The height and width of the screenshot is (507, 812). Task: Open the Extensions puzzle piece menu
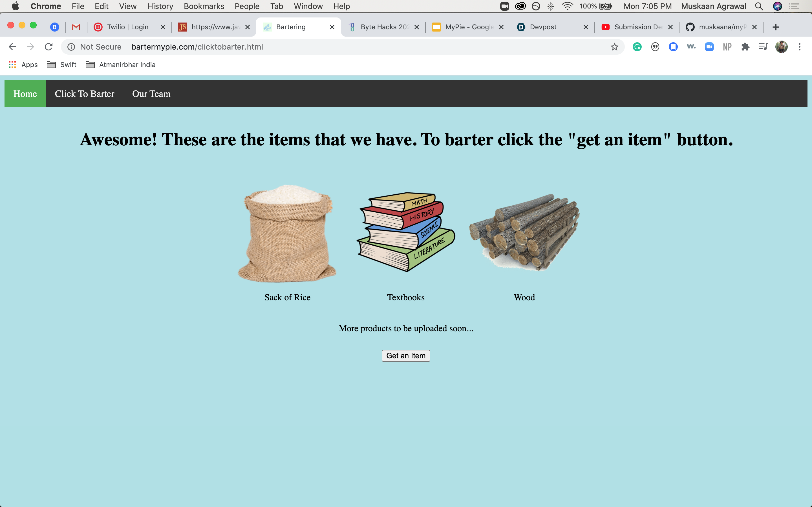pyautogui.click(x=745, y=46)
